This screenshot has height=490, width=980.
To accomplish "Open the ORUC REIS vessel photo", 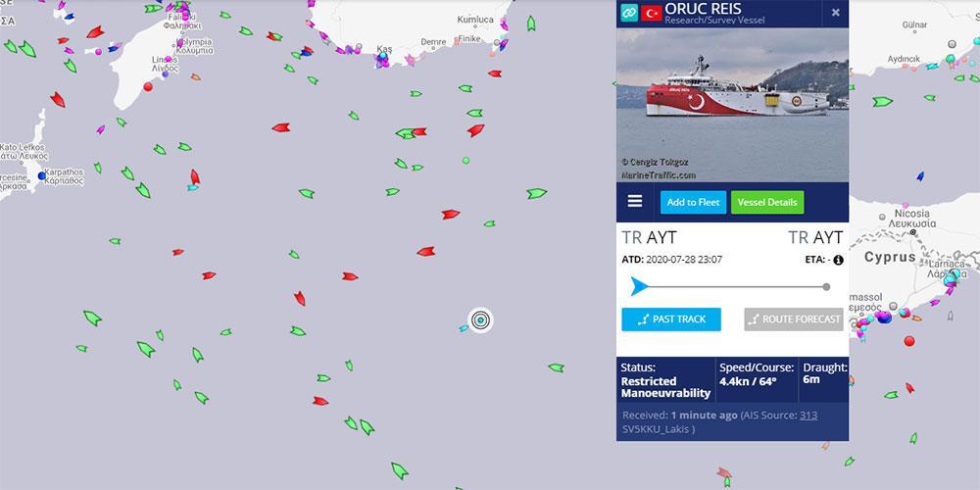I will pyautogui.click(x=732, y=105).
